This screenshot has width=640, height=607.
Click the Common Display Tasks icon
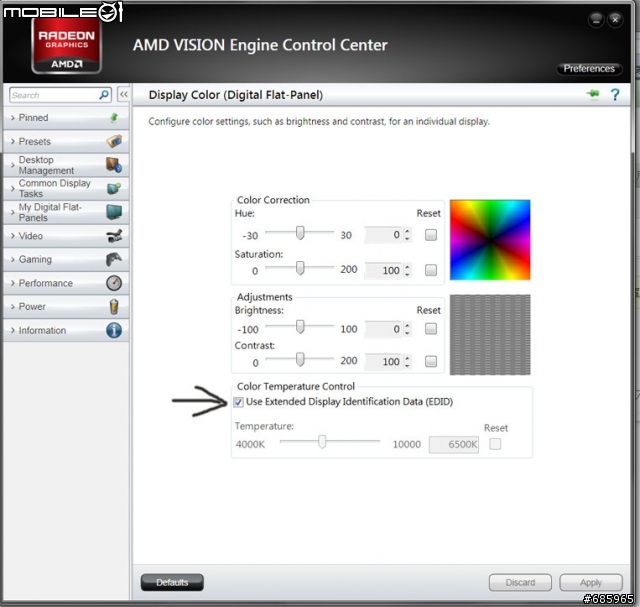(x=114, y=188)
